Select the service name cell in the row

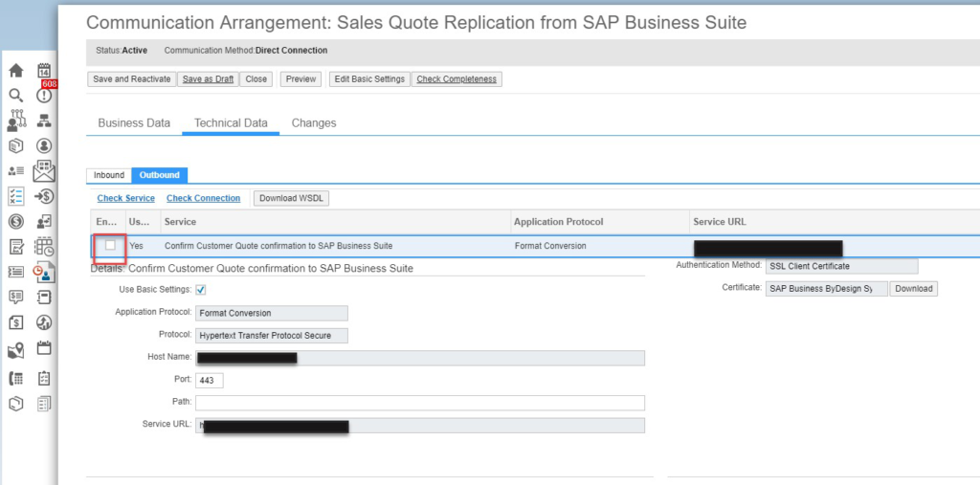334,246
